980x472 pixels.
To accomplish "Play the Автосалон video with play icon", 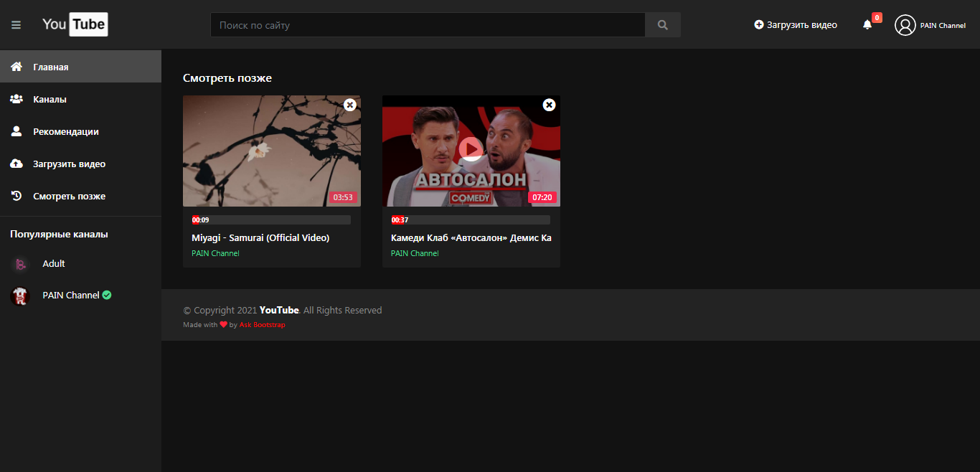I will point(471,149).
